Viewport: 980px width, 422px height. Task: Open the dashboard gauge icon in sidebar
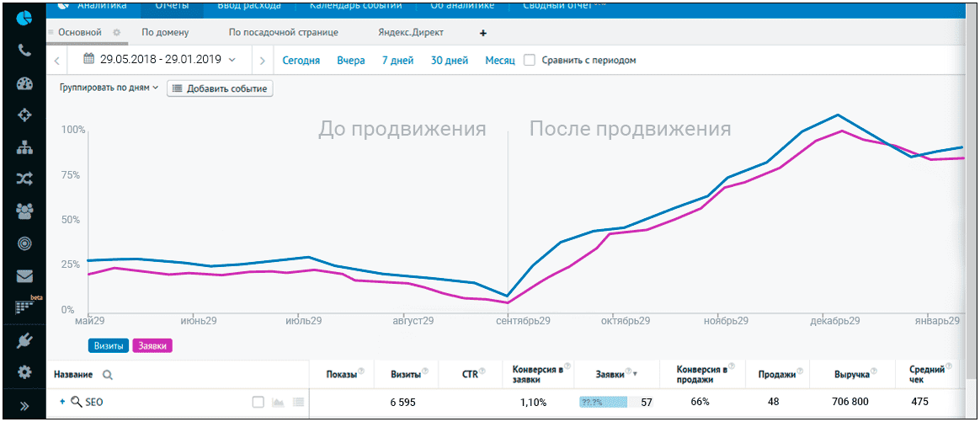click(24, 83)
